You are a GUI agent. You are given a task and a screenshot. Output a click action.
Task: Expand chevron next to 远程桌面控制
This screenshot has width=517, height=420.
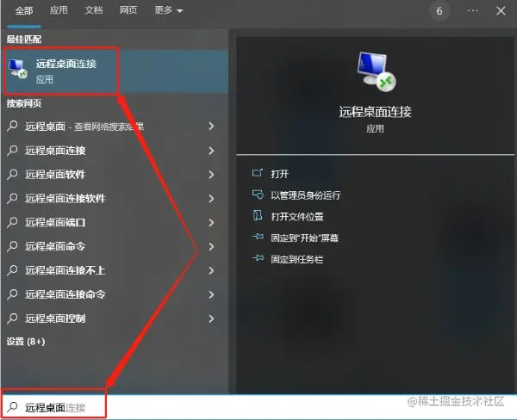[x=211, y=318]
